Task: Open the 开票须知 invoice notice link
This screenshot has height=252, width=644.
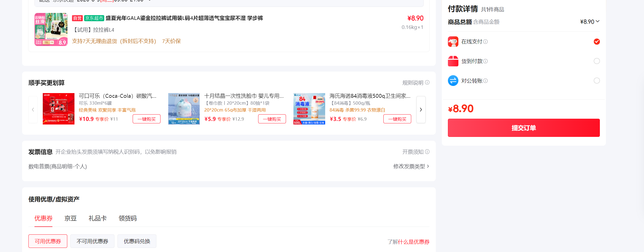Action: pyautogui.click(x=413, y=152)
